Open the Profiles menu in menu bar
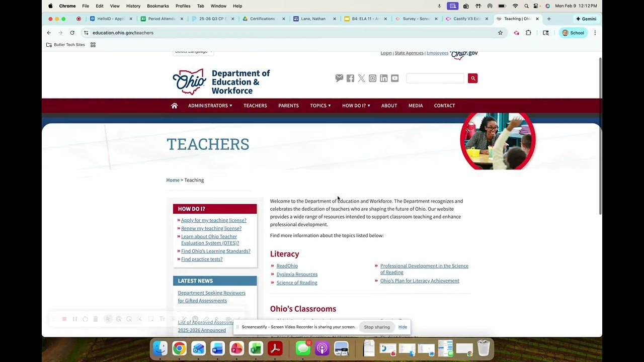This screenshot has height=362, width=644. coord(183,6)
